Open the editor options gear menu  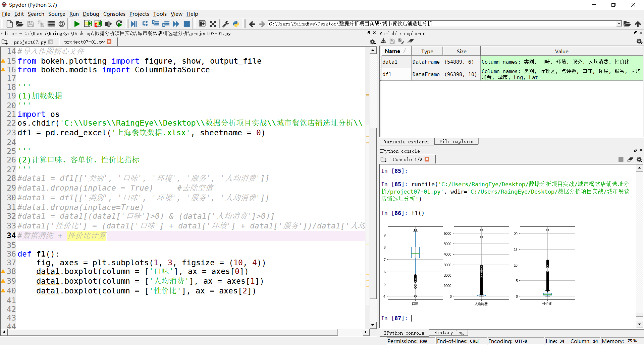pos(372,42)
